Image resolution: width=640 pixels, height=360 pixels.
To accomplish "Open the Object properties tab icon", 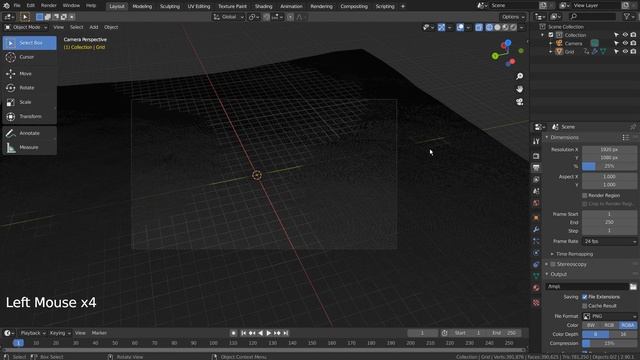I will pyautogui.click(x=536, y=218).
